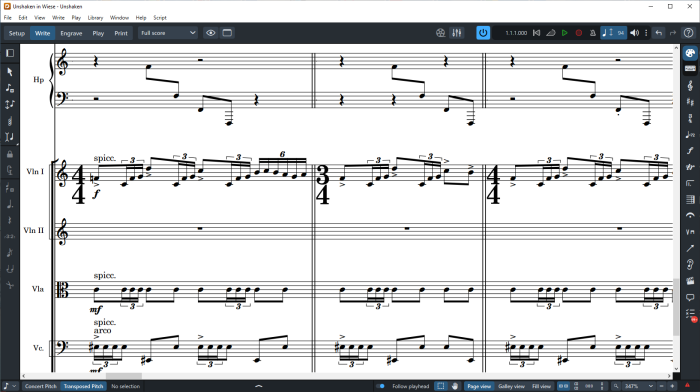Toggle the metronome click
The height and width of the screenshot is (392, 700).
point(593,33)
